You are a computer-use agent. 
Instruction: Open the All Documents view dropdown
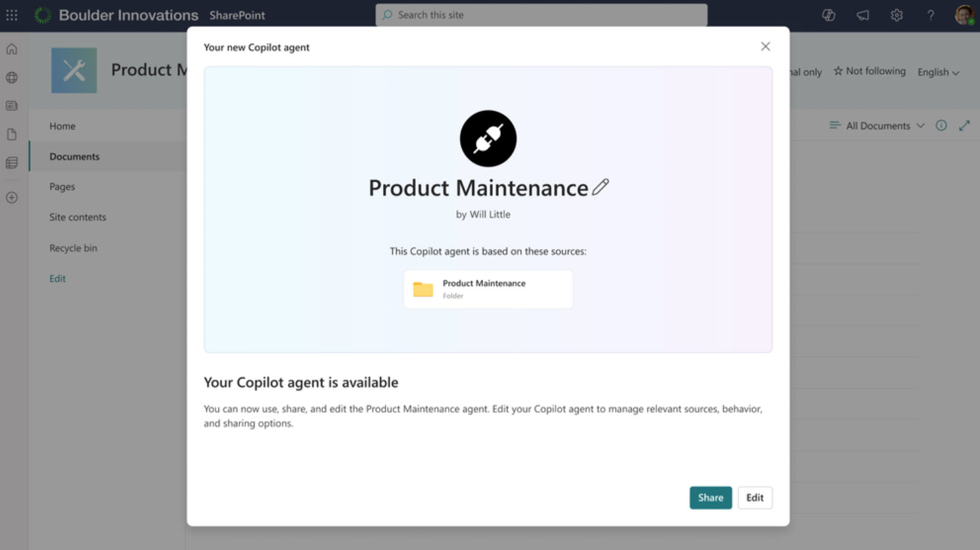[877, 125]
